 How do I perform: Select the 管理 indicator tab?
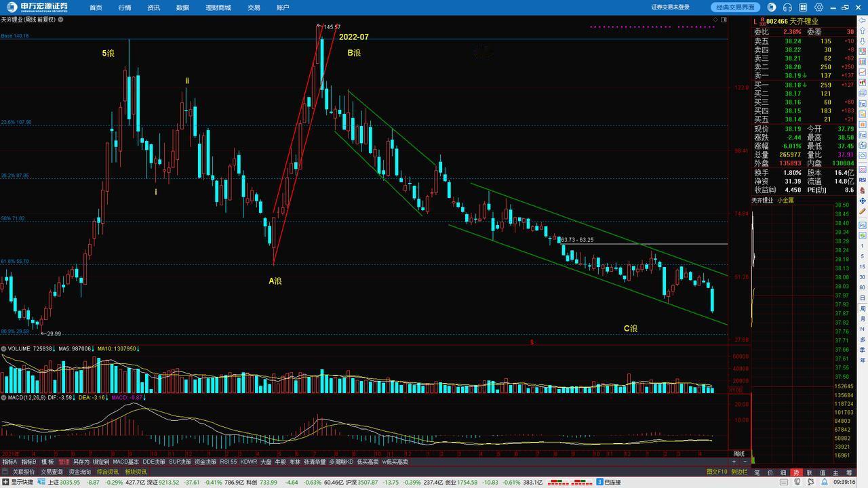64,462
